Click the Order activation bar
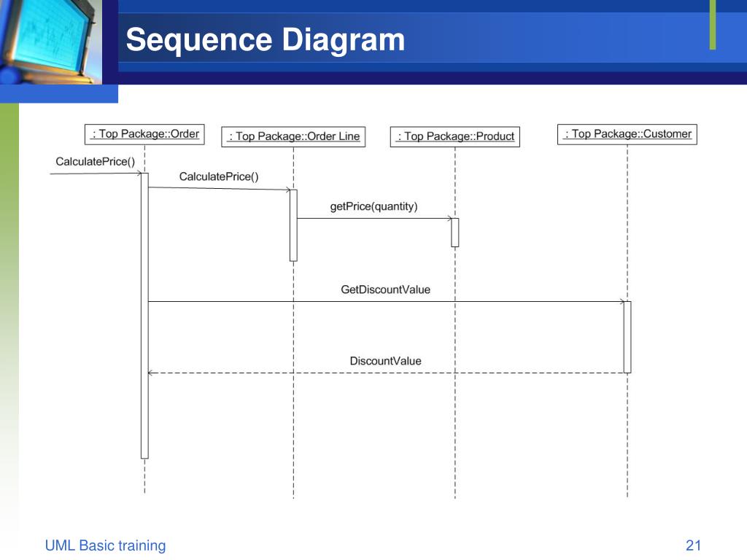Viewport: 747px width, 560px height. coord(145,316)
